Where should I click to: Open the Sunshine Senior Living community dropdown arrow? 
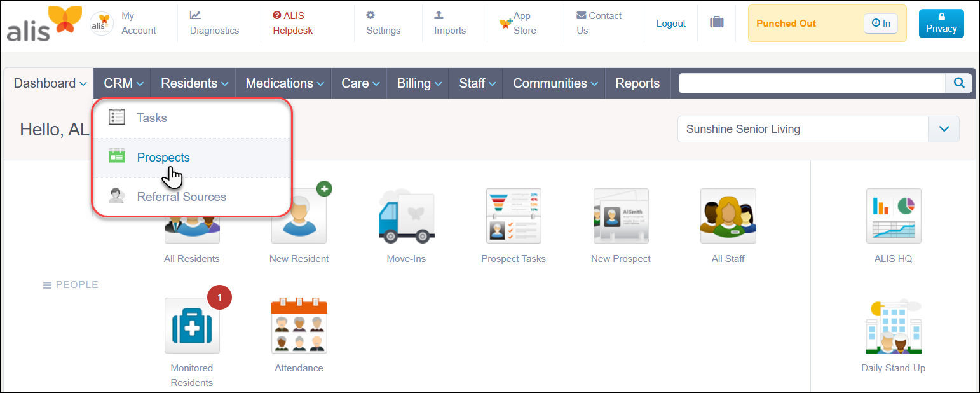[x=944, y=129]
